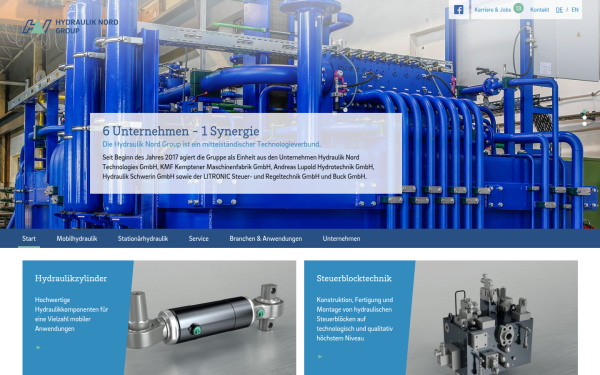This screenshot has height=375, width=600.
Task: Click paragraph starting 'Seit Beginn des Jahres 2017'
Action: click(x=238, y=167)
